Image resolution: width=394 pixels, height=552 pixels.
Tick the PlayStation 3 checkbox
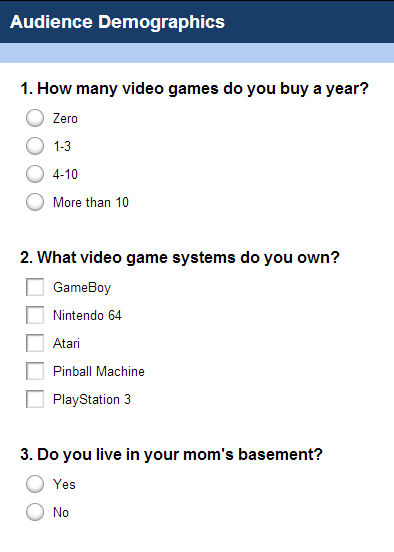click(x=35, y=399)
